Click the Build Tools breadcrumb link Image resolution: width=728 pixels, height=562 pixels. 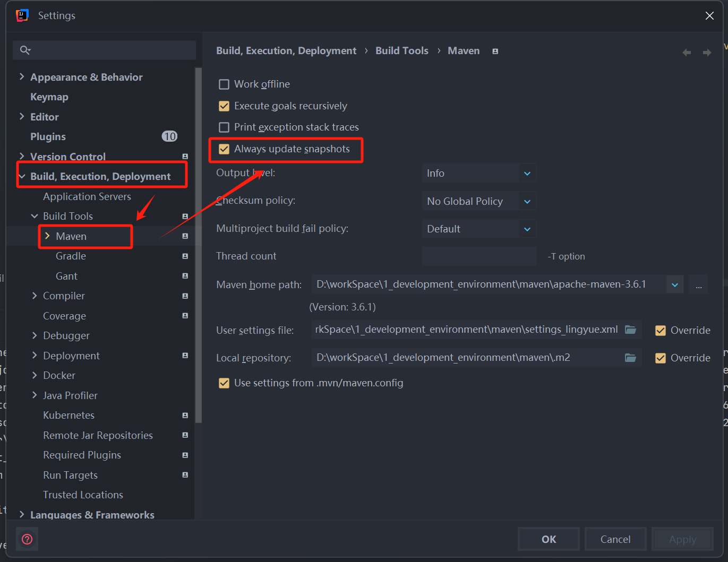pyautogui.click(x=401, y=51)
